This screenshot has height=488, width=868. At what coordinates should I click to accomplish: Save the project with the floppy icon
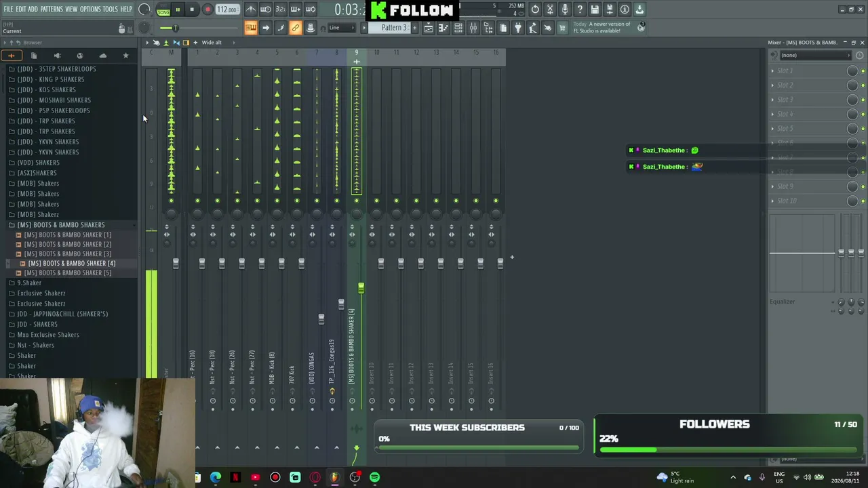point(595,9)
